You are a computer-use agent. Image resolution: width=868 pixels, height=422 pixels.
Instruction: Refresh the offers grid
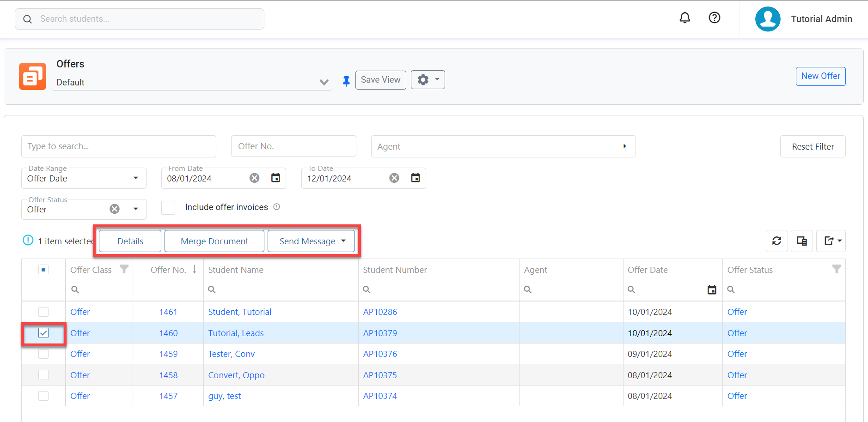[777, 241]
